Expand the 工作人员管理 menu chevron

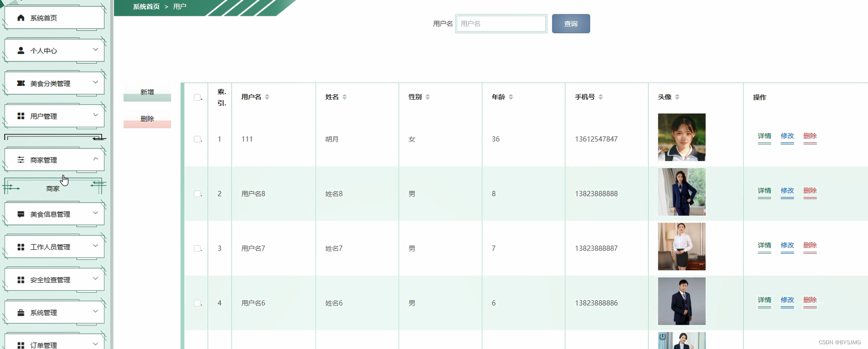point(95,246)
